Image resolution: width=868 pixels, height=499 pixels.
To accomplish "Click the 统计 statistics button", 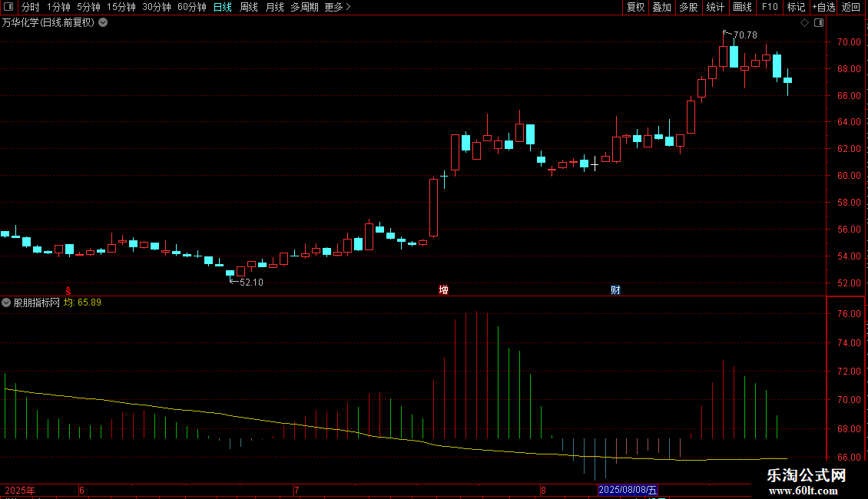I will tap(715, 7).
